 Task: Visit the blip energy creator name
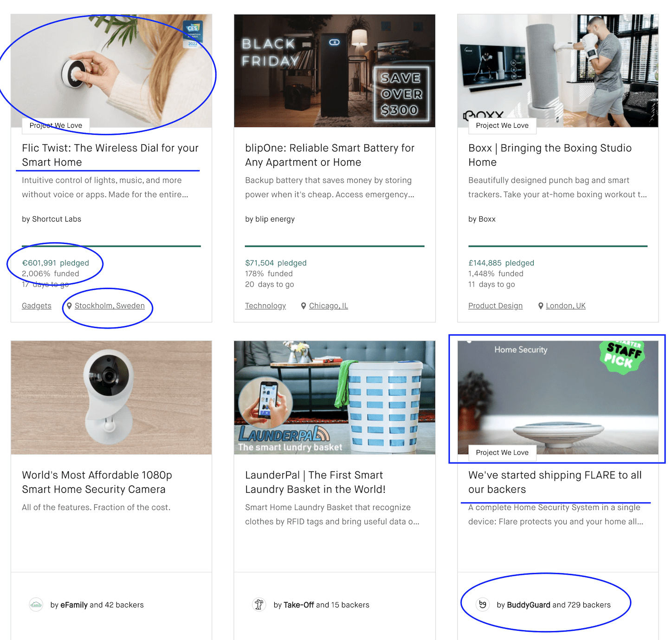pos(275,219)
